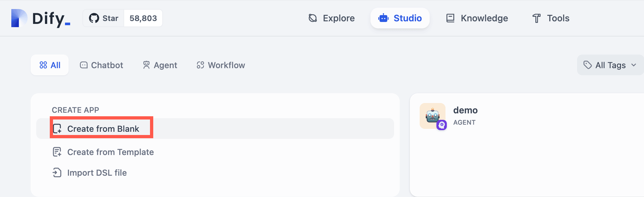Screen dimensions: 644x197
Task: Select the Studio robot icon
Action: pos(383,18)
